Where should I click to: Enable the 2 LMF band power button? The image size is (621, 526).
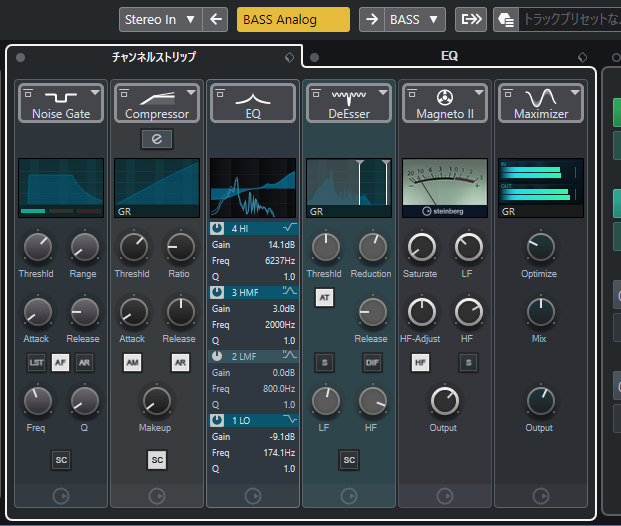[217, 356]
